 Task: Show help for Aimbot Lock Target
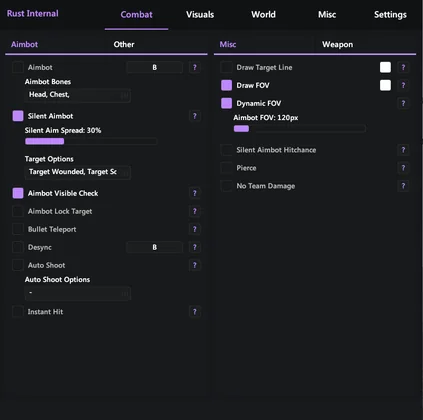pyautogui.click(x=195, y=211)
